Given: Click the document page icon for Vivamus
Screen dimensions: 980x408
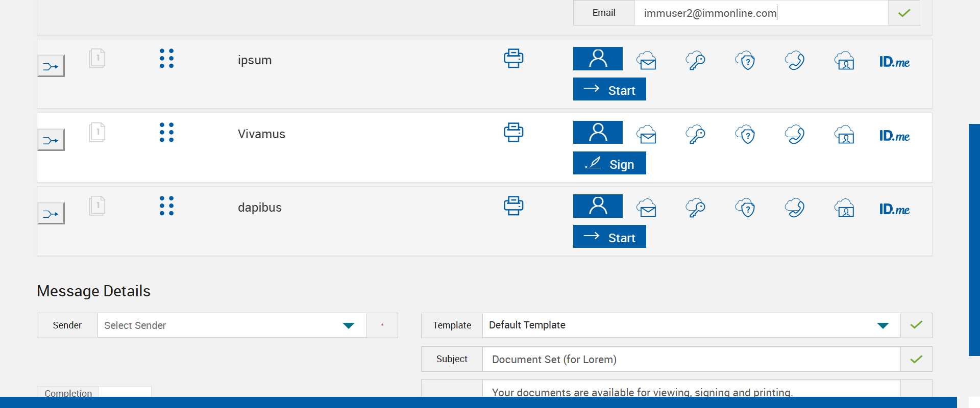Looking at the screenshot, I should tap(97, 133).
